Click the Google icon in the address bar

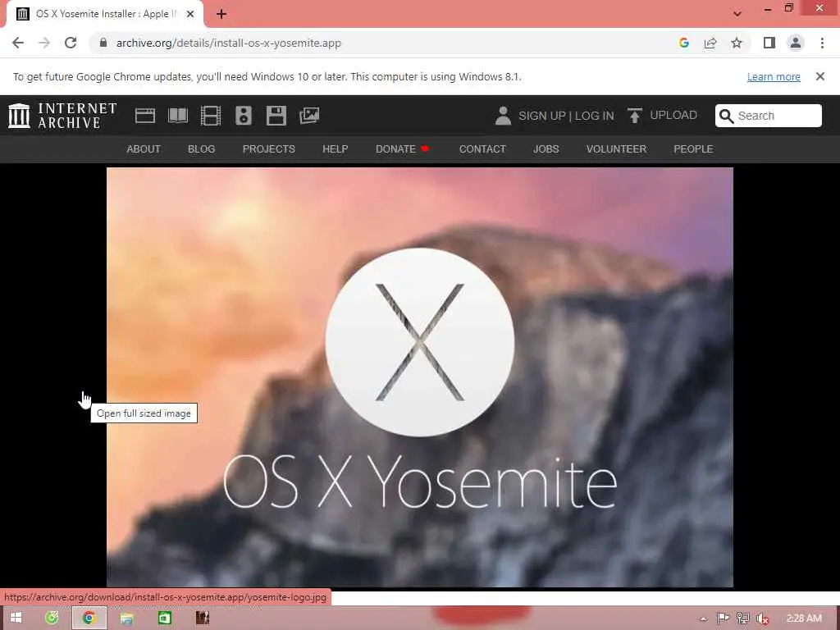(x=683, y=43)
